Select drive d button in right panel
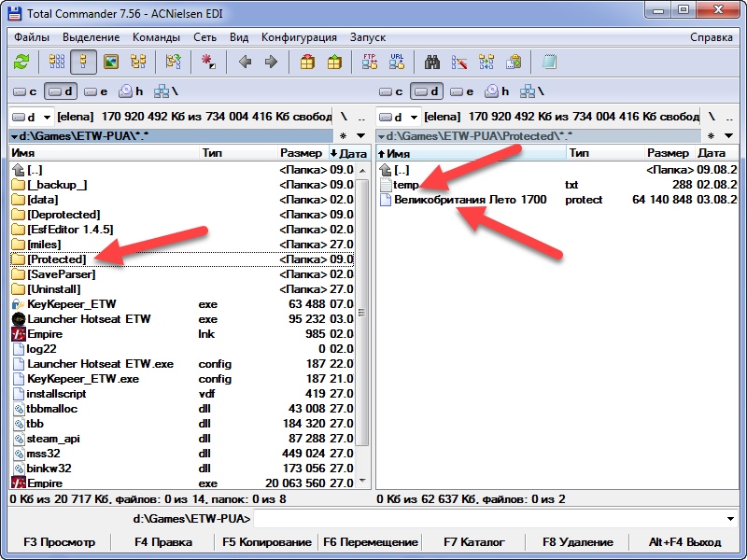Screen dimensions: 747x560 coord(427,91)
